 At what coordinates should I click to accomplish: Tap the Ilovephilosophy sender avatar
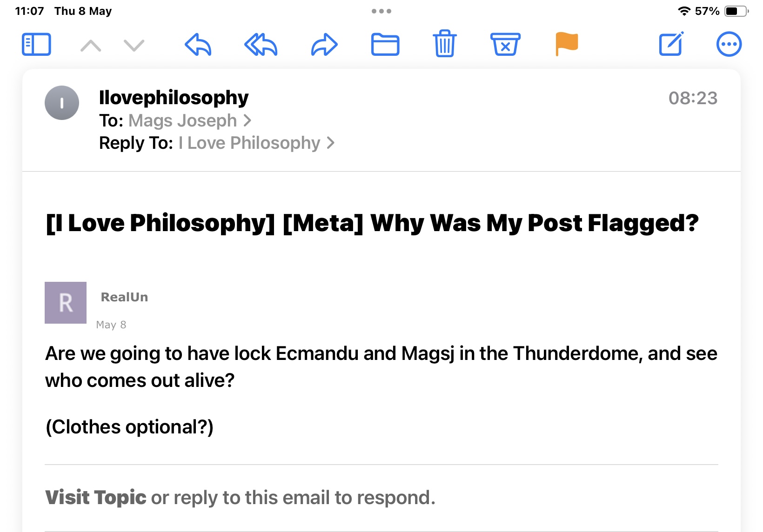point(62,103)
